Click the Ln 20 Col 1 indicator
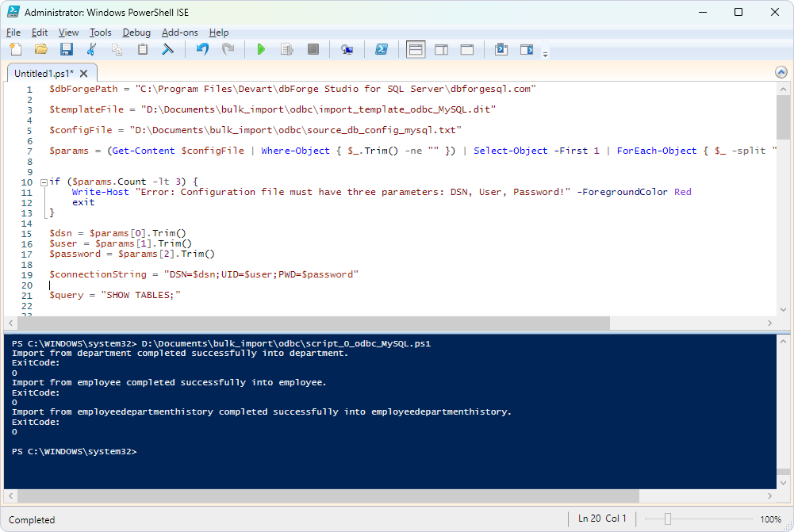 pos(602,519)
